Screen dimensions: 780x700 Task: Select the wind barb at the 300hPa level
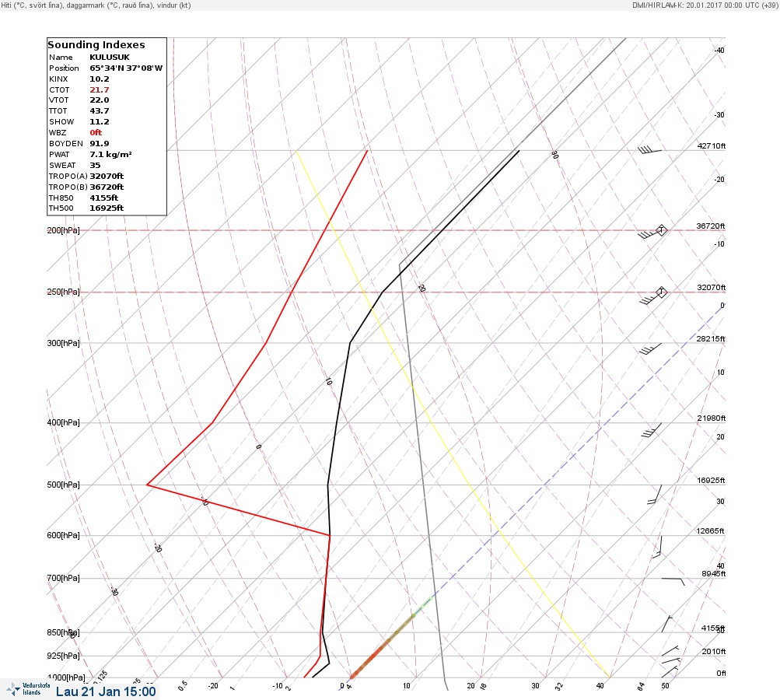point(650,348)
